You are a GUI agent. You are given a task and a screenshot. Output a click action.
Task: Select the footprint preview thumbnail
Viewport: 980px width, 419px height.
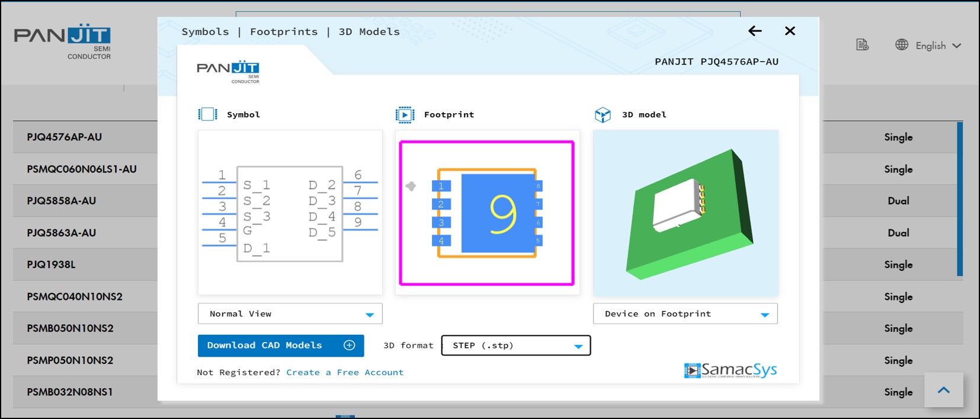pyautogui.click(x=487, y=213)
